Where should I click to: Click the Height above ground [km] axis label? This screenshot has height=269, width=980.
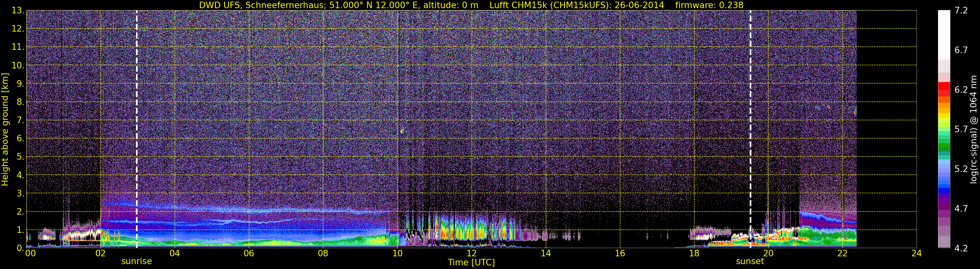click(5, 129)
